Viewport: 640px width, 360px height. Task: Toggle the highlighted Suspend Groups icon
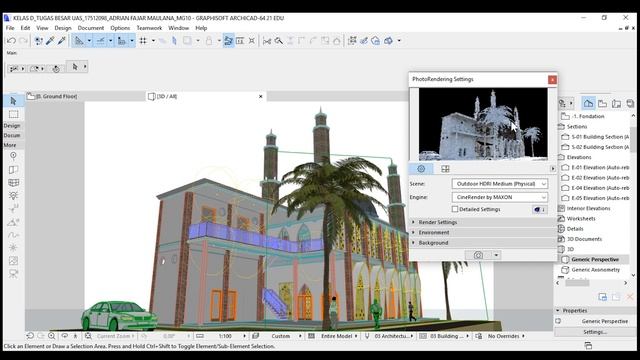coord(229,40)
